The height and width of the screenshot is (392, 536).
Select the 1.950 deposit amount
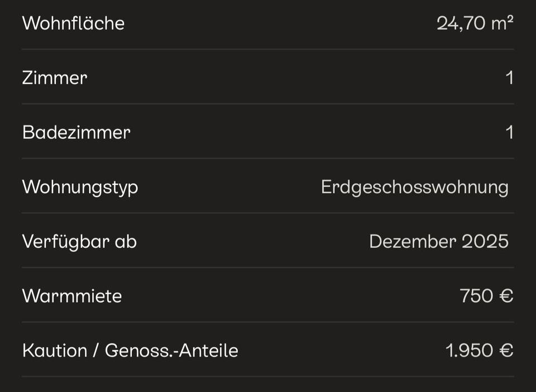coord(469,351)
